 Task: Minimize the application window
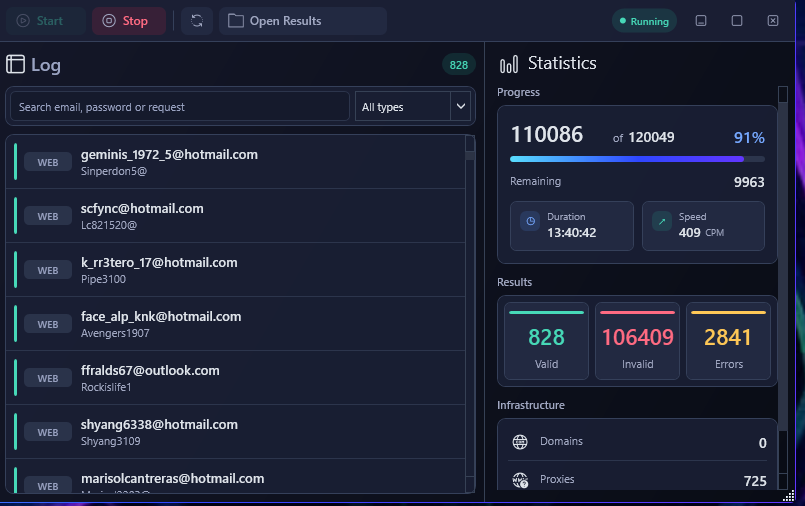pyautogui.click(x=701, y=21)
